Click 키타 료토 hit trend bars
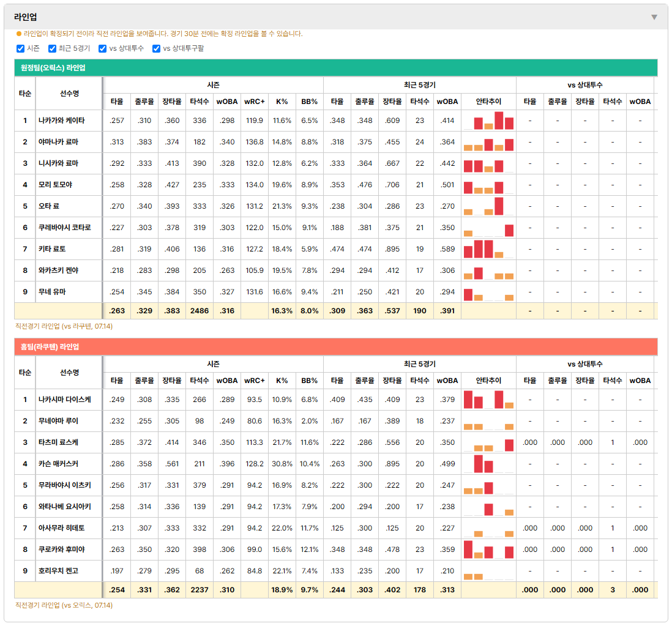 (488, 249)
